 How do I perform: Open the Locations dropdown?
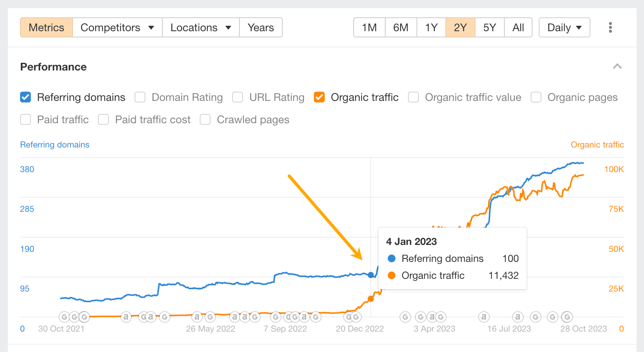pos(200,27)
